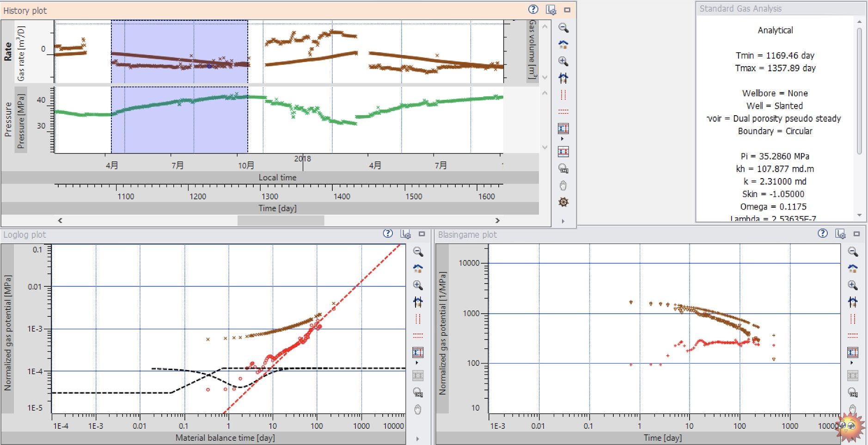Click the ship wheel icon in History plot

[x=563, y=202]
